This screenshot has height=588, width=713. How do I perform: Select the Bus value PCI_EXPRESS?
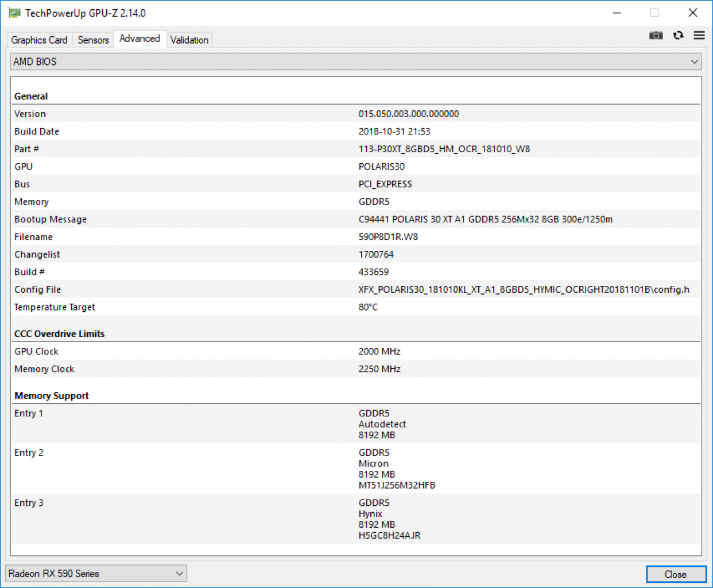tap(385, 184)
